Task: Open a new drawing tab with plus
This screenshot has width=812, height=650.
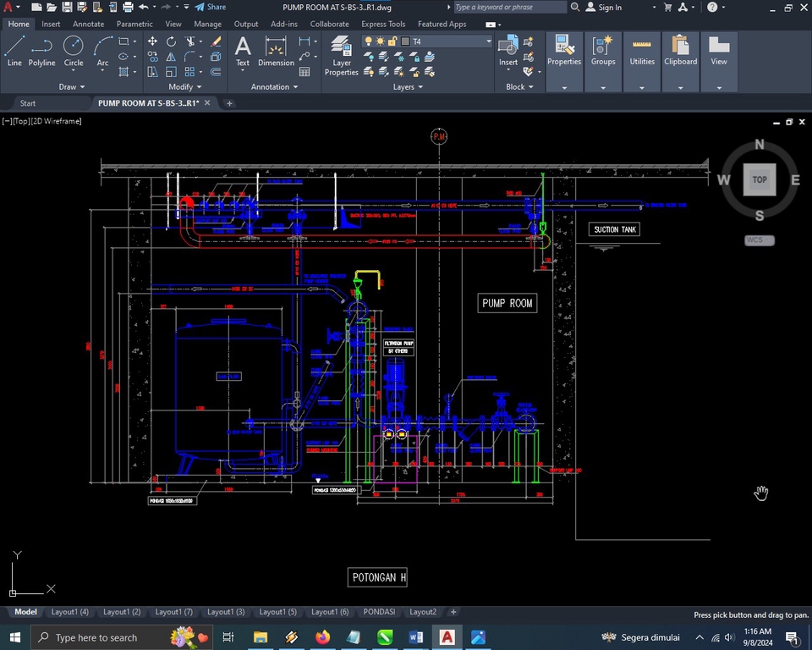Action: tap(229, 103)
